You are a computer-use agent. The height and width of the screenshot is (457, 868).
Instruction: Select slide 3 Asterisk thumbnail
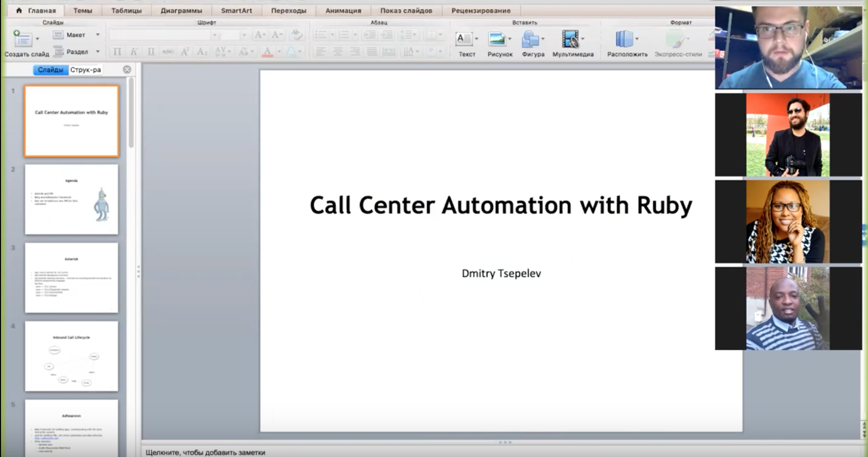[71, 277]
